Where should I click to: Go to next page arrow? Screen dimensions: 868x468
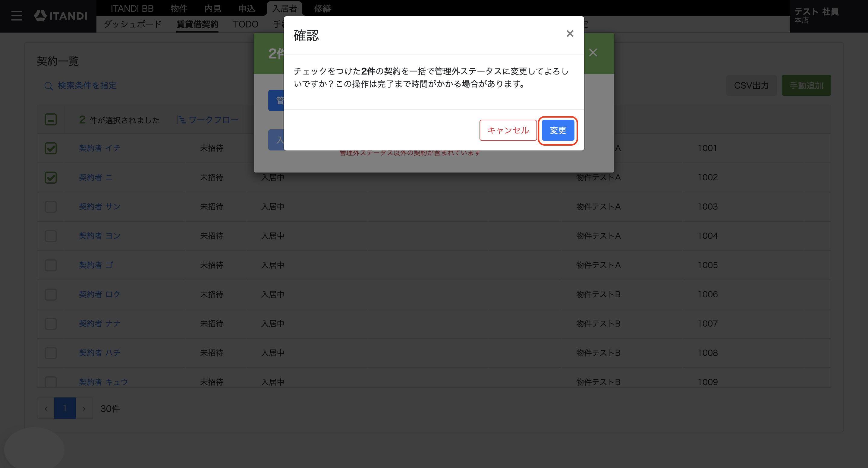[84, 408]
